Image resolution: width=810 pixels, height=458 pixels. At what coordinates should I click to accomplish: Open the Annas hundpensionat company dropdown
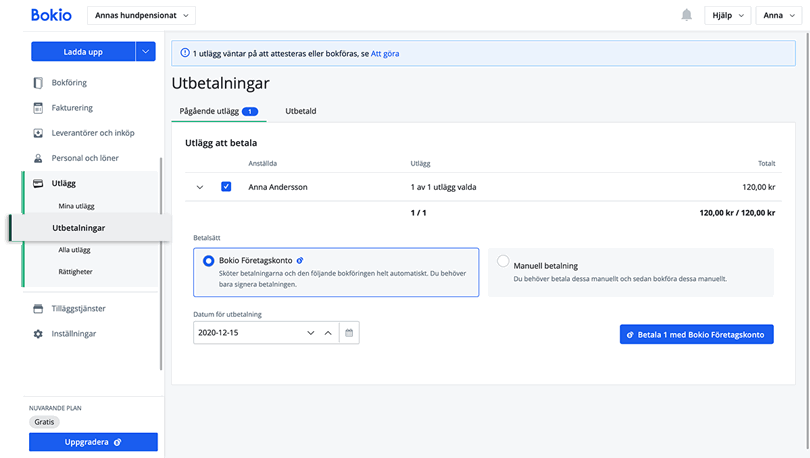coord(142,15)
